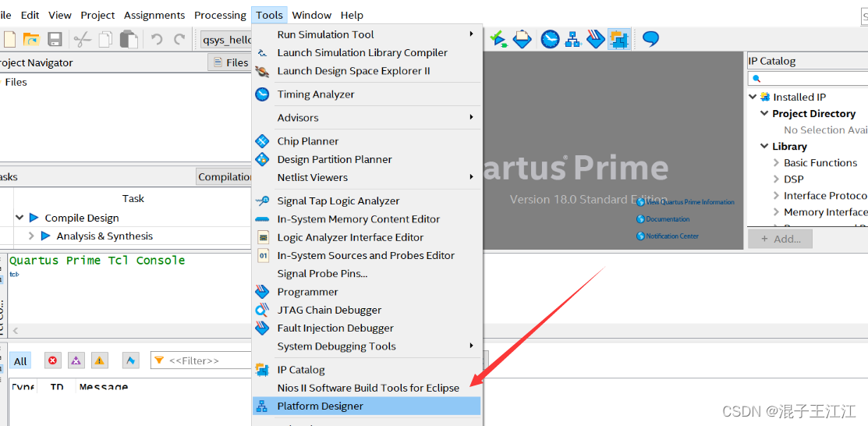The width and height of the screenshot is (868, 426).
Task: Expand the Memory Interfaces category
Action: 776,212
